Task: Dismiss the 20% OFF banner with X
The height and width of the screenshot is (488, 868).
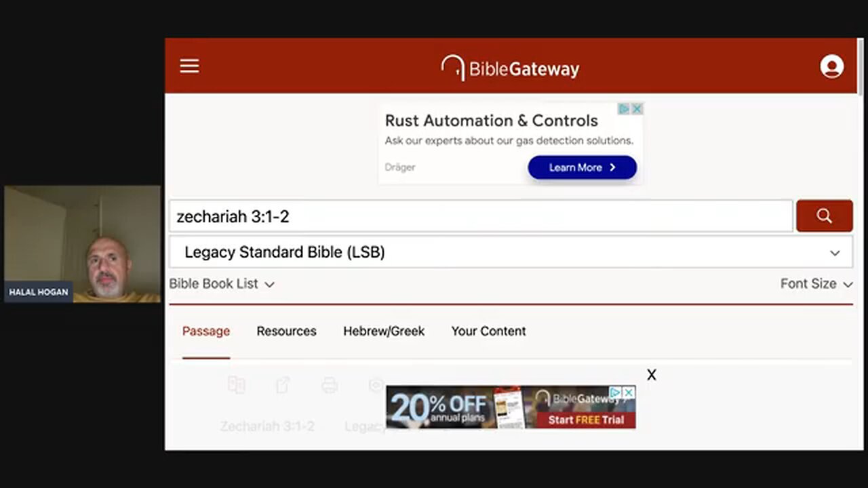Action: pos(652,375)
